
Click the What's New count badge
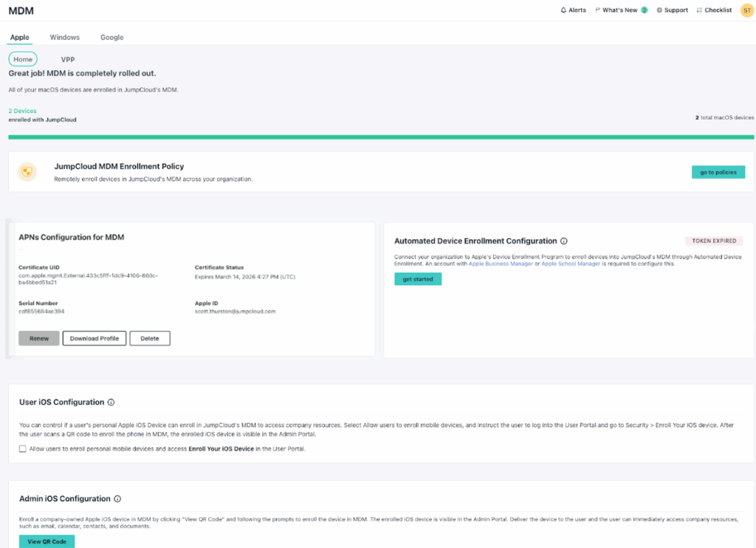point(644,10)
